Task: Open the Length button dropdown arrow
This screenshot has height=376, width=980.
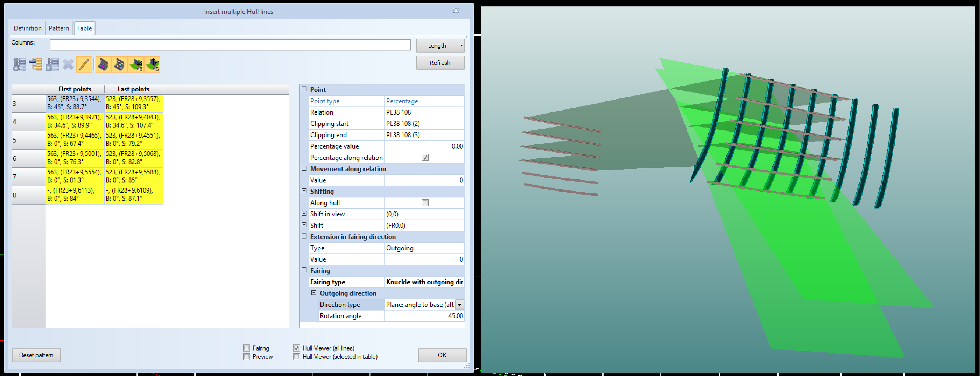Action: click(461, 45)
